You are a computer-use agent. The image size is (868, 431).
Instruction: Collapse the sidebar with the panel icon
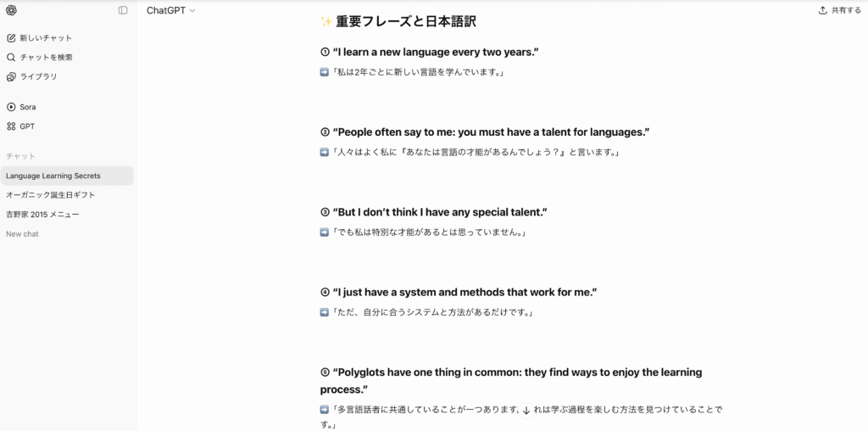click(x=123, y=10)
